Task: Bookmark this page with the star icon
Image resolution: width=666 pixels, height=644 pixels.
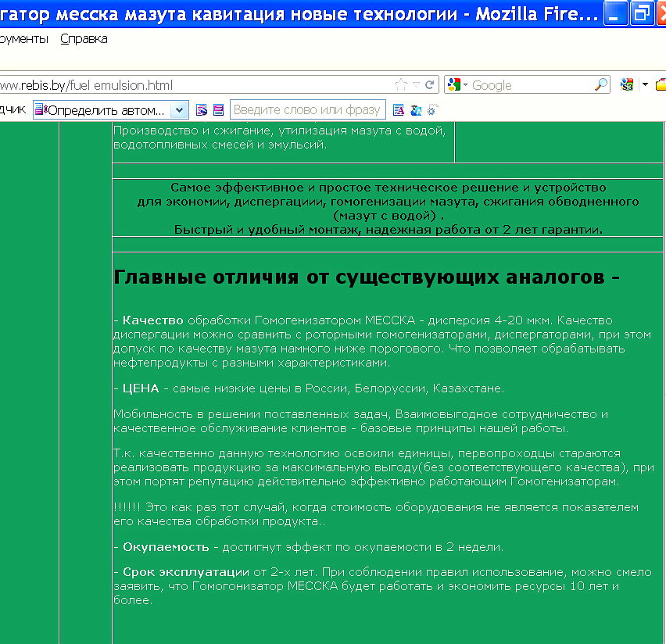Action: pyautogui.click(x=400, y=85)
